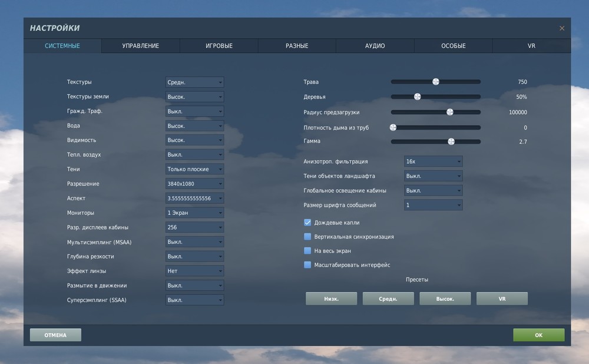Viewport: 589px width, 364px height.
Task: Enable Вертикальная синхронизация checkbox
Action: click(307, 237)
